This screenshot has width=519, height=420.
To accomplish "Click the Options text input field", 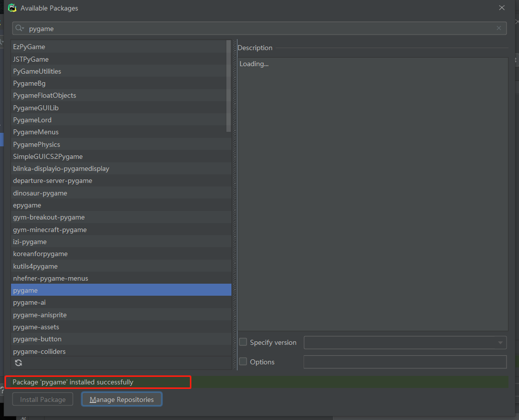I will (x=405, y=362).
